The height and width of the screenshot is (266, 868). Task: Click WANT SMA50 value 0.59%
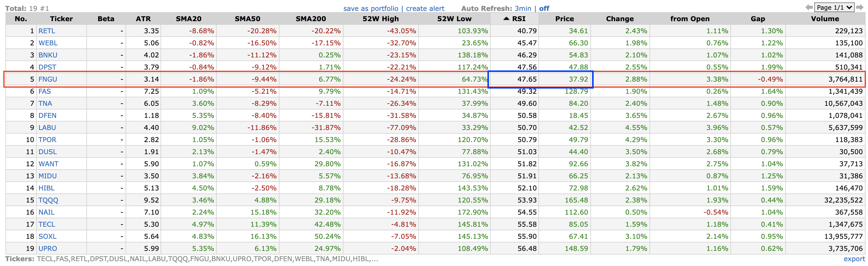[x=266, y=164]
